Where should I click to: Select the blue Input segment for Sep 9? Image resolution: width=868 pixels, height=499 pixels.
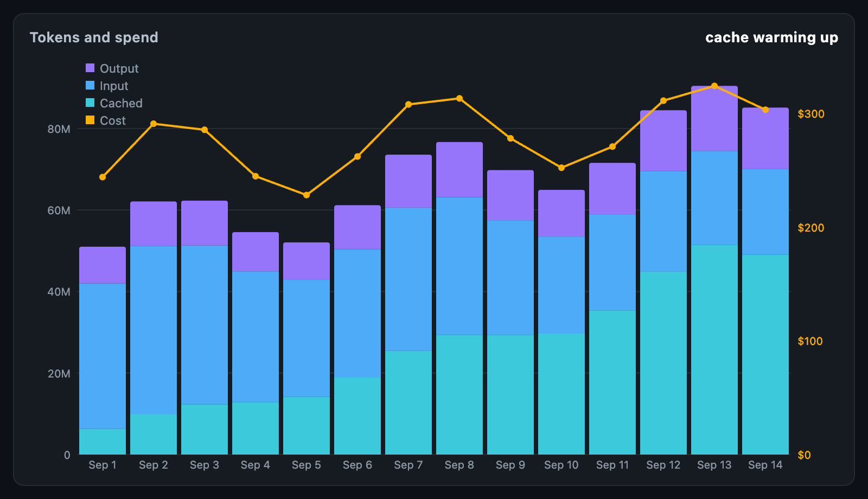[510, 278]
